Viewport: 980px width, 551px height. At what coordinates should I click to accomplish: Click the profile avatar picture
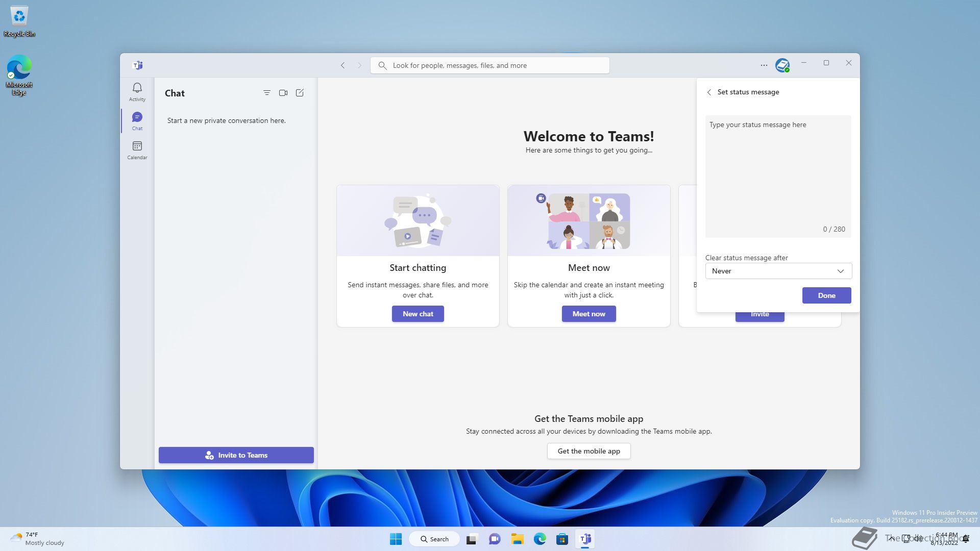[782, 65]
